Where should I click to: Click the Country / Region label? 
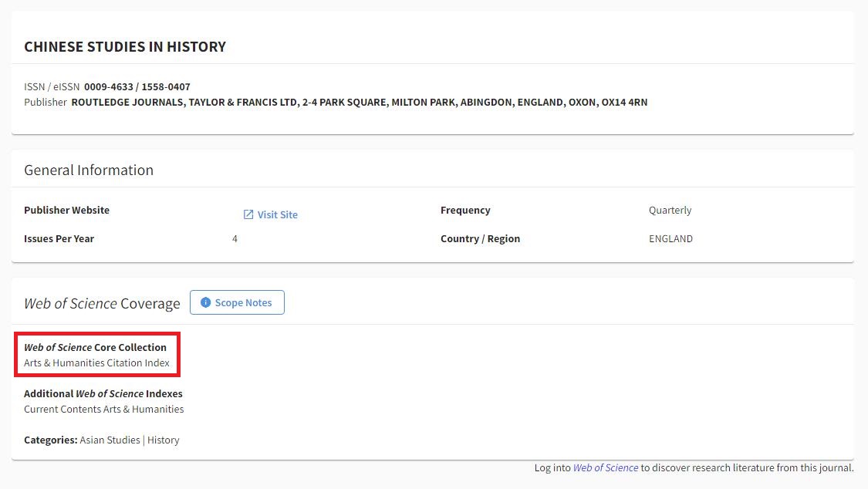(x=480, y=238)
